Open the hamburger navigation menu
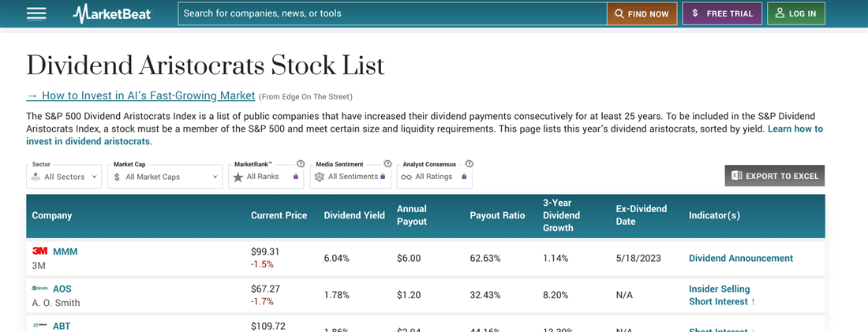Viewport: 868px width, 332px height. pyautogui.click(x=36, y=13)
